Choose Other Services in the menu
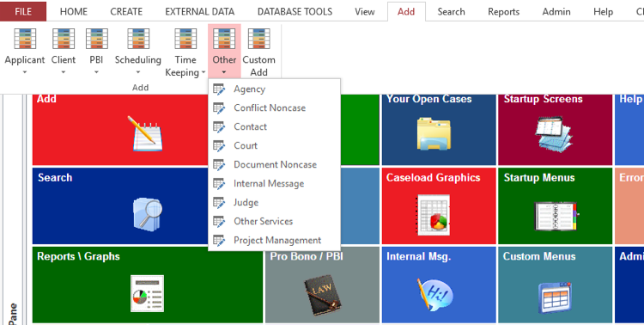This screenshot has height=325, width=644. point(275,221)
